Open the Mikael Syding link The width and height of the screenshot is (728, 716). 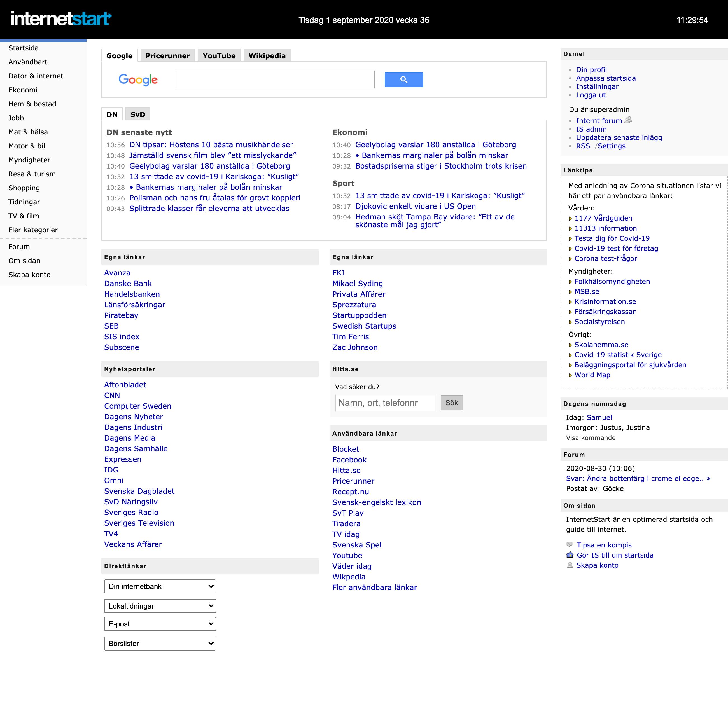coord(357,284)
